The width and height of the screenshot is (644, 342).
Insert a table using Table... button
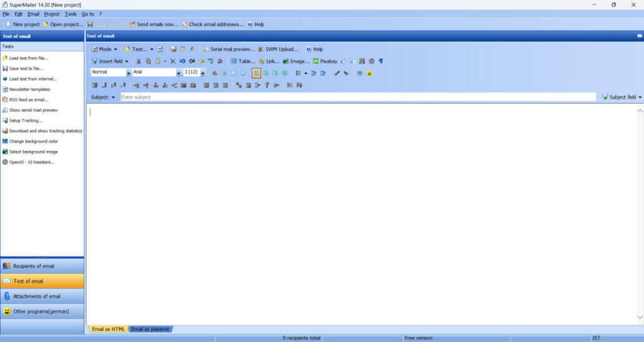click(x=243, y=61)
